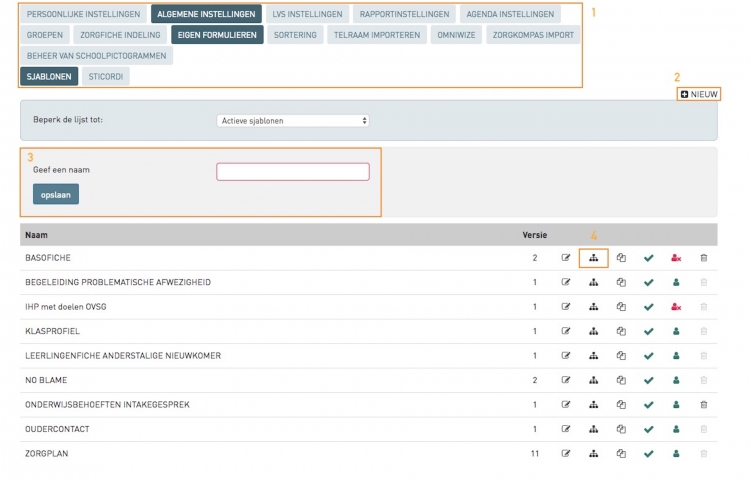Open the hierarchy icon for OUDERCONTACT

(593, 429)
